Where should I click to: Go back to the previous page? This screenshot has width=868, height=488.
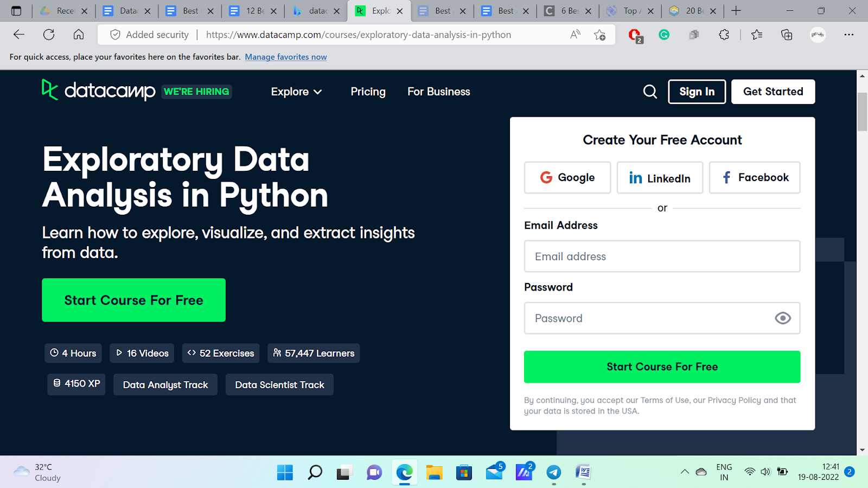tap(19, 35)
